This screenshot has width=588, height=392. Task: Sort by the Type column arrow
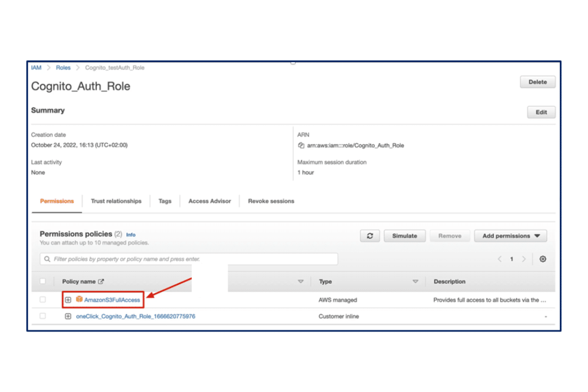click(416, 281)
